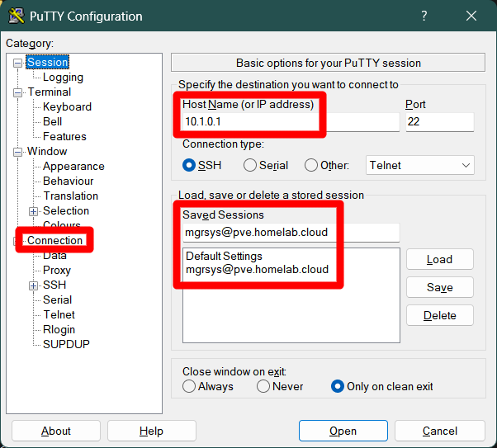
Task: Open the SUPDUP category
Action: click(66, 344)
